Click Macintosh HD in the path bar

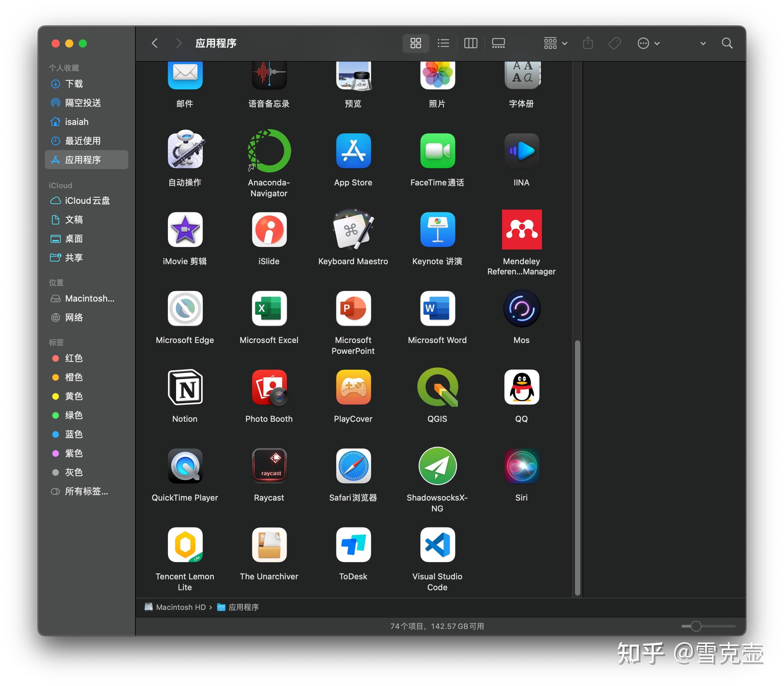click(x=180, y=607)
